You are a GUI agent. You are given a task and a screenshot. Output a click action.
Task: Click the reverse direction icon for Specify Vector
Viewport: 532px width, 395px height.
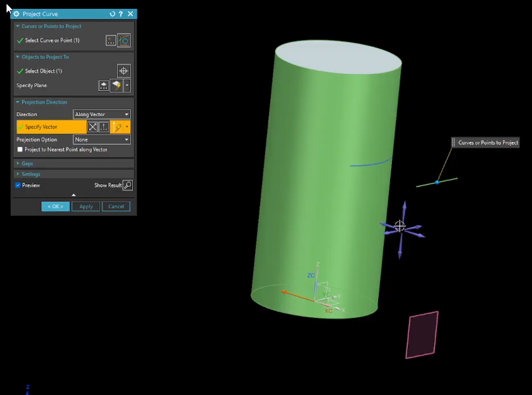pyautogui.click(x=92, y=127)
